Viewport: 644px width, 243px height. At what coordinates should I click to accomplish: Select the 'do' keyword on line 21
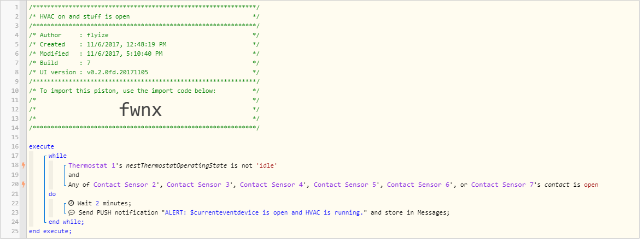pyautogui.click(x=52, y=194)
